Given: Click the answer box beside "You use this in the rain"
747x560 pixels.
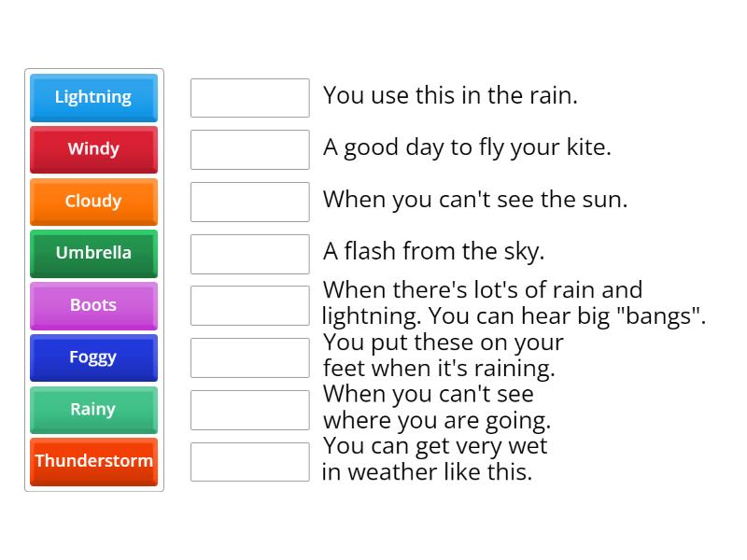Looking at the screenshot, I should click(249, 96).
